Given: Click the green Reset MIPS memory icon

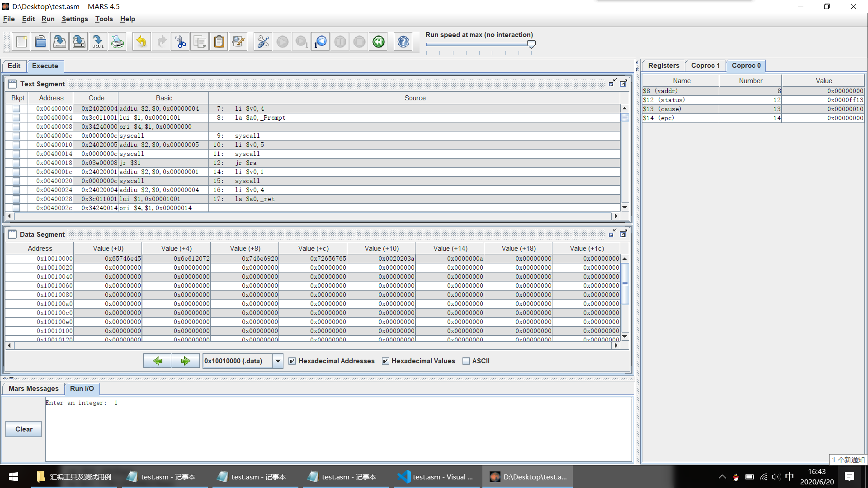Looking at the screenshot, I should click(378, 42).
